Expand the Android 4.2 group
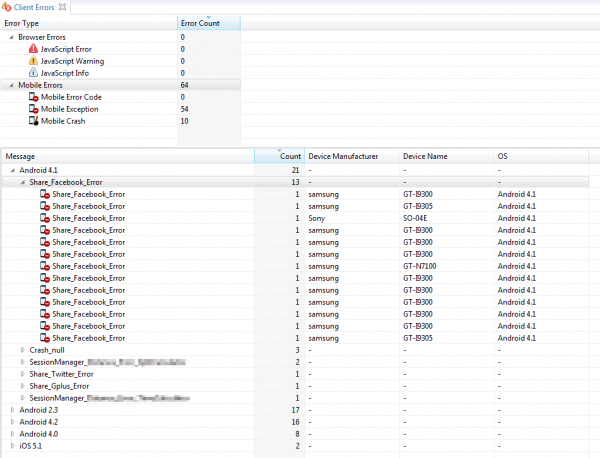 12,422
